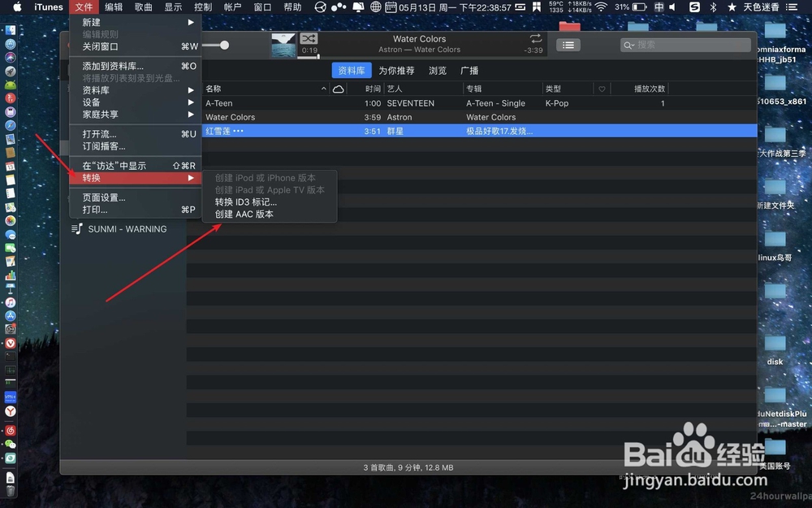Choose 在"访达"中显示 menu item

coord(135,165)
